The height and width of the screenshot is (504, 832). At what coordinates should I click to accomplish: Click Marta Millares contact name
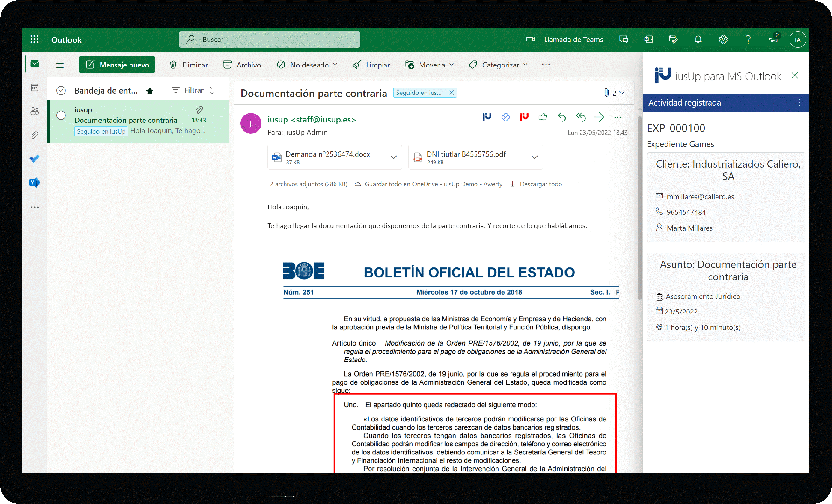click(x=689, y=228)
